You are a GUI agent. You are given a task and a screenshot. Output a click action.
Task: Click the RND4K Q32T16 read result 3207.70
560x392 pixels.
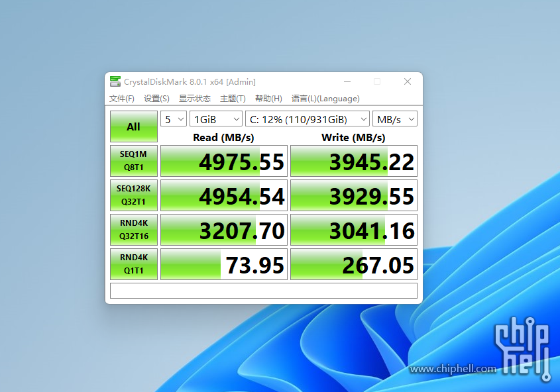tap(224, 230)
